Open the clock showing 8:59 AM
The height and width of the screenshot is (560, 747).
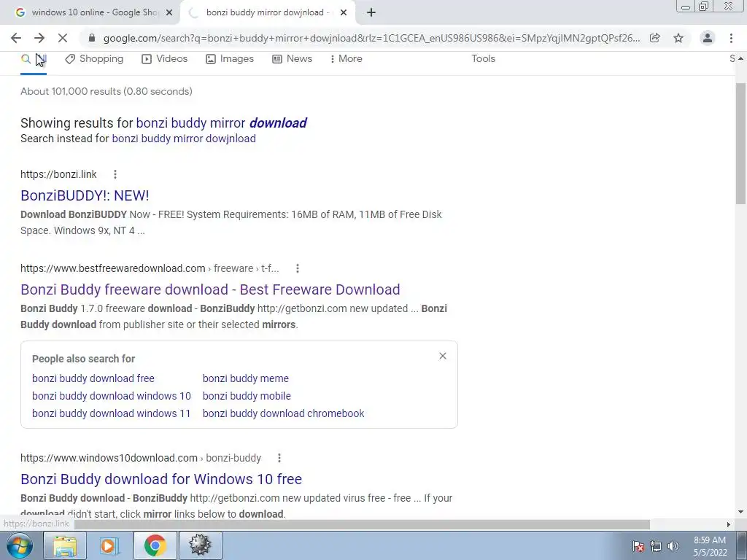click(x=710, y=546)
